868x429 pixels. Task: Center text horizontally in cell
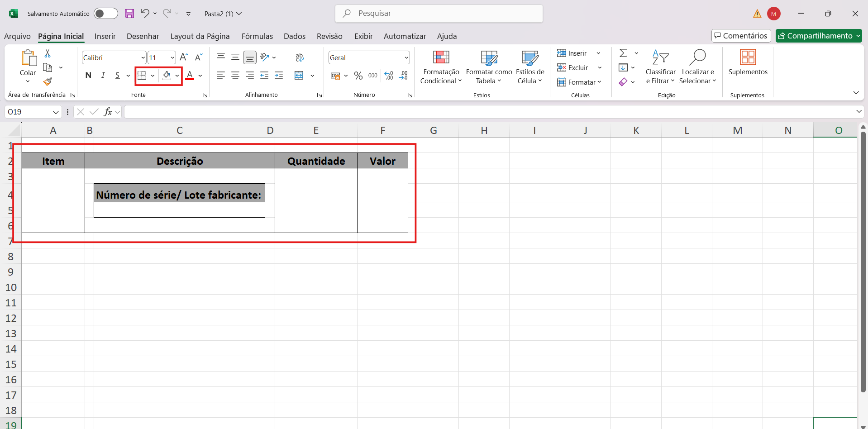[x=235, y=76]
